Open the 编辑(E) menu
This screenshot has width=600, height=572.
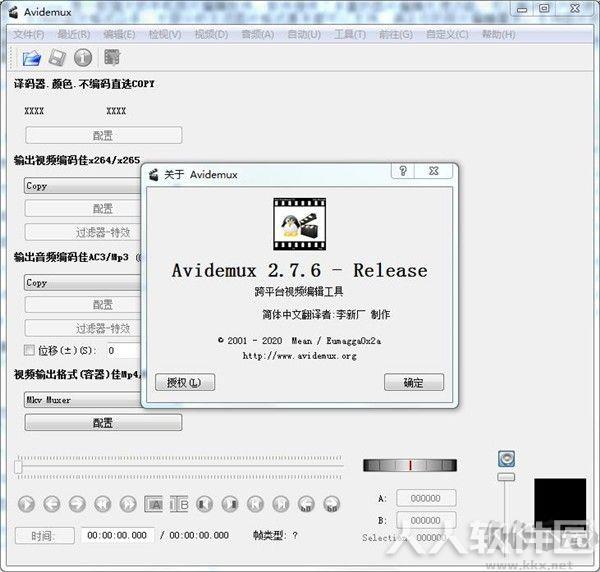119,34
